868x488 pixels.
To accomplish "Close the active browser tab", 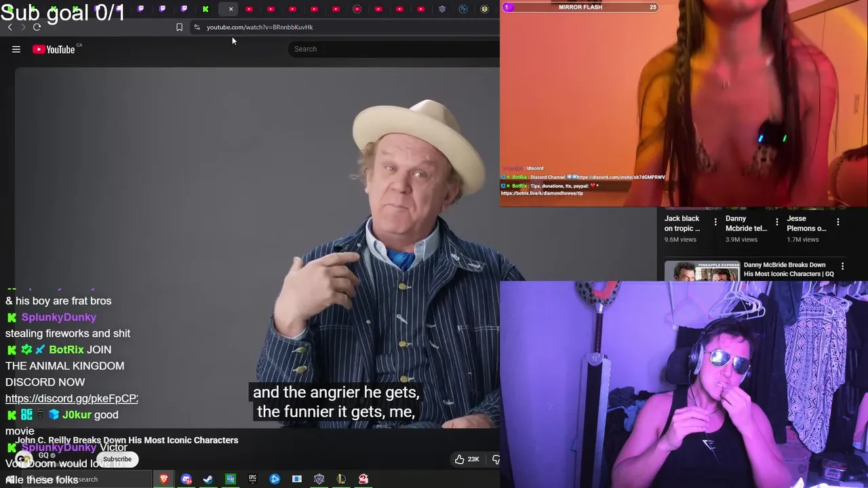I will (x=231, y=9).
